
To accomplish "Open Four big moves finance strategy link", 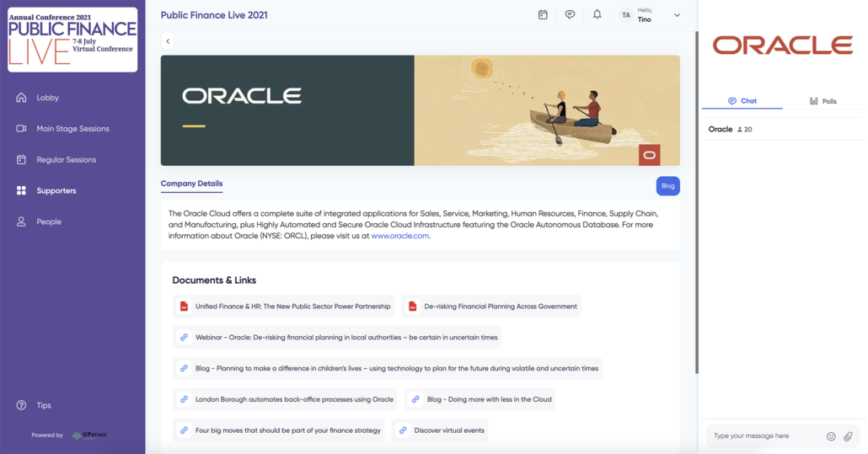I will (x=278, y=430).
